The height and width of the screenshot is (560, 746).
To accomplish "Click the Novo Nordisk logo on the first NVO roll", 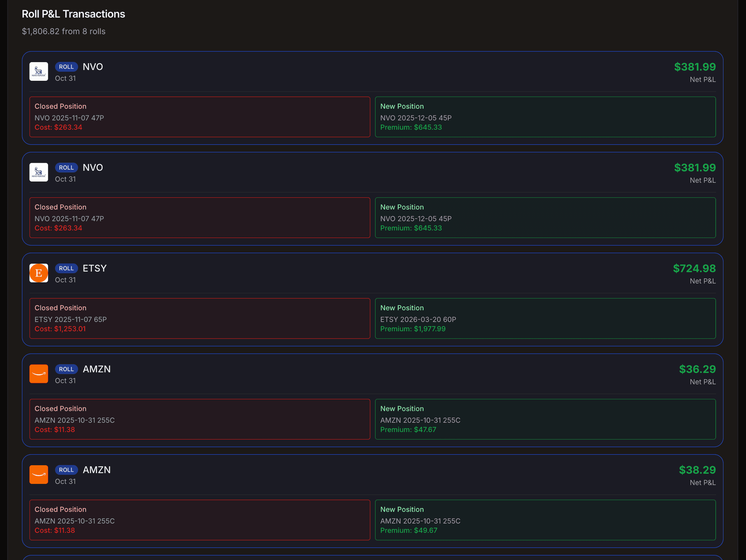I will tap(38, 71).
